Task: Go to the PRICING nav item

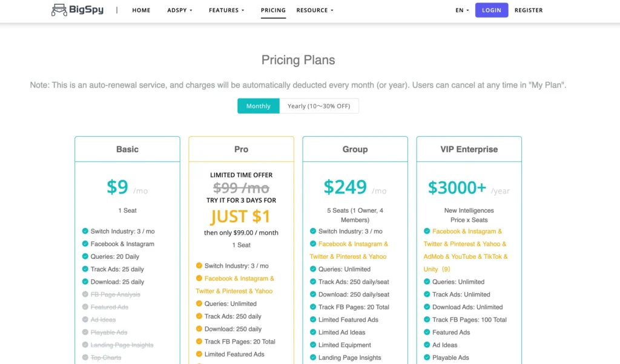Action: point(273,10)
